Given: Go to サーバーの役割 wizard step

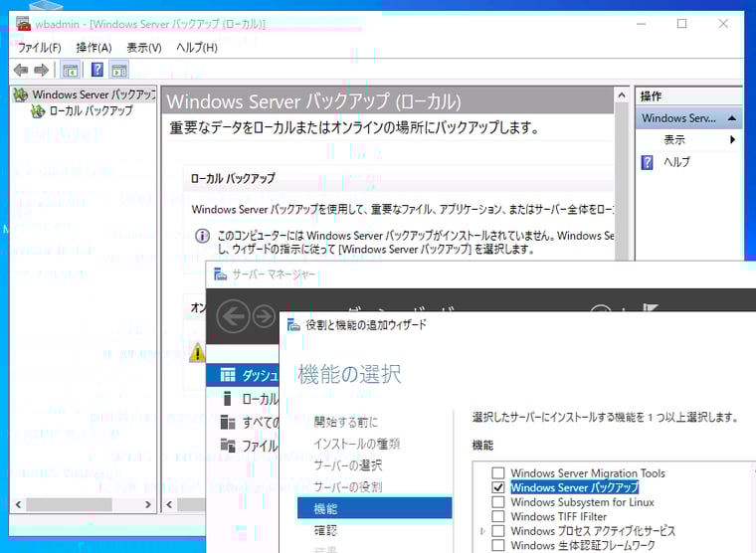Looking at the screenshot, I should pos(347,487).
